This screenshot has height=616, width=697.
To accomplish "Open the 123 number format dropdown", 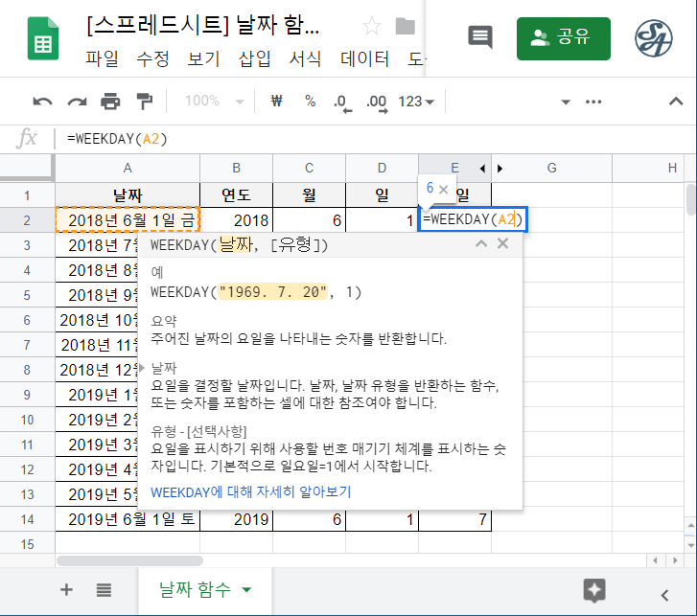I will pos(416,102).
